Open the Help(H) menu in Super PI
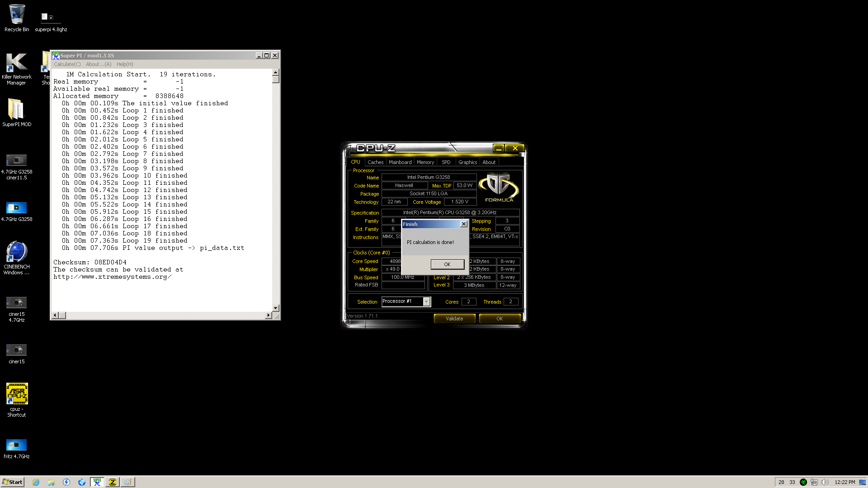This screenshot has width=868, height=488. (125, 64)
